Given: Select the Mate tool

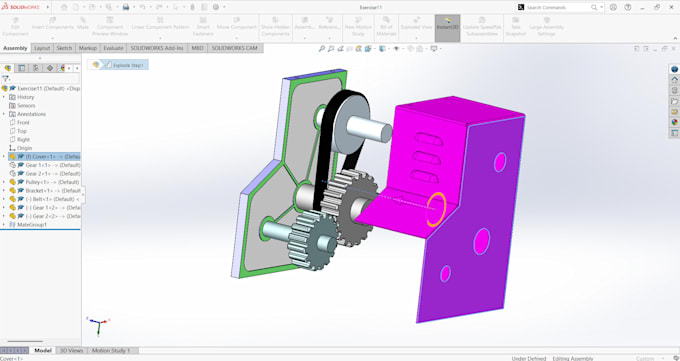Looking at the screenshot, I should pos(83,24).
